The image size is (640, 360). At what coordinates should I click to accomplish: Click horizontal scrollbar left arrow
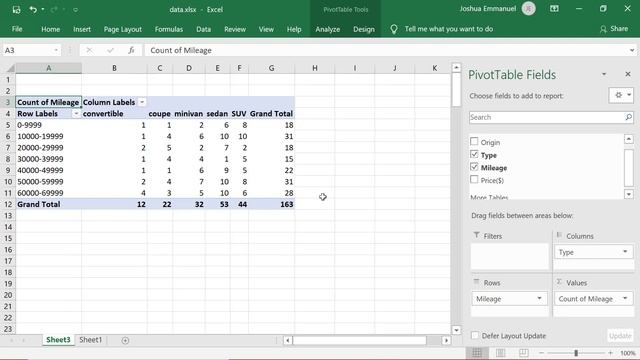tap(288, 340)
